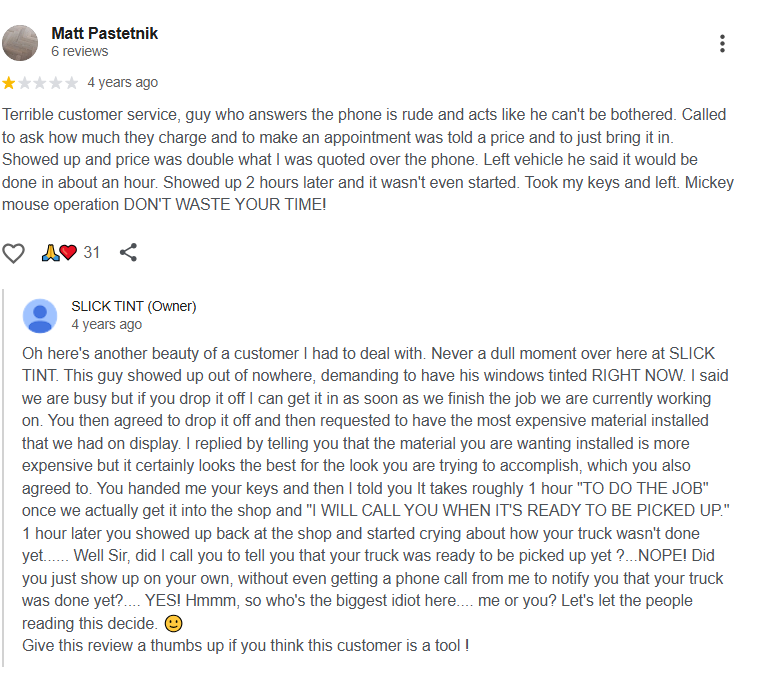Like the review with heart outline icon
The height and width of the screenshot is (684, 775).
(x=13, y=253)
